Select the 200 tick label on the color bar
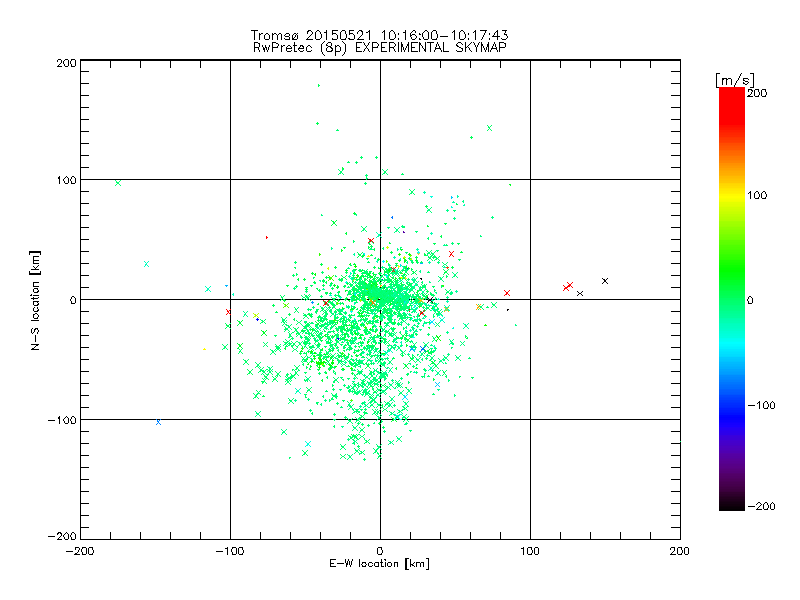The height and width of the screenshot is (600, 800). (x=757, y=93)
